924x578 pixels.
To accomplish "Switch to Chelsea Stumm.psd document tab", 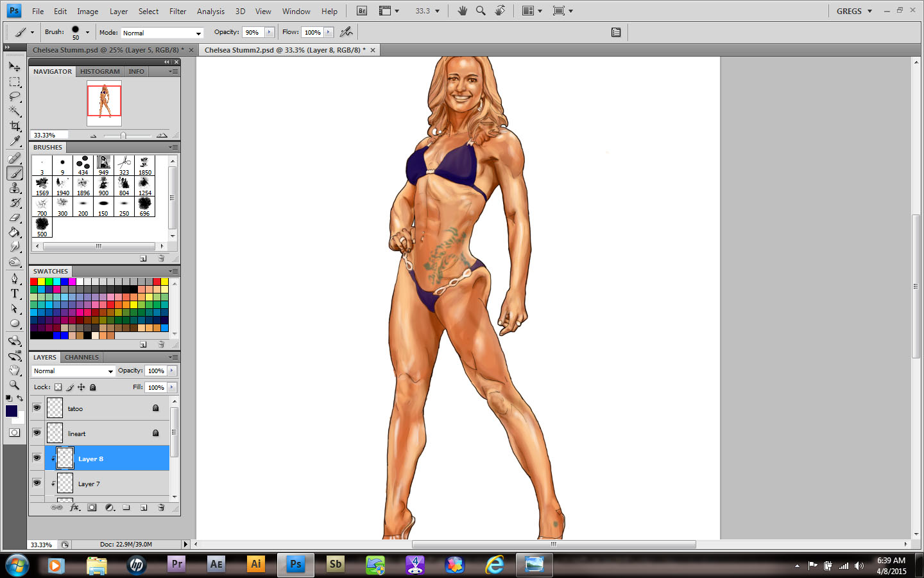I will pos(107,50).
